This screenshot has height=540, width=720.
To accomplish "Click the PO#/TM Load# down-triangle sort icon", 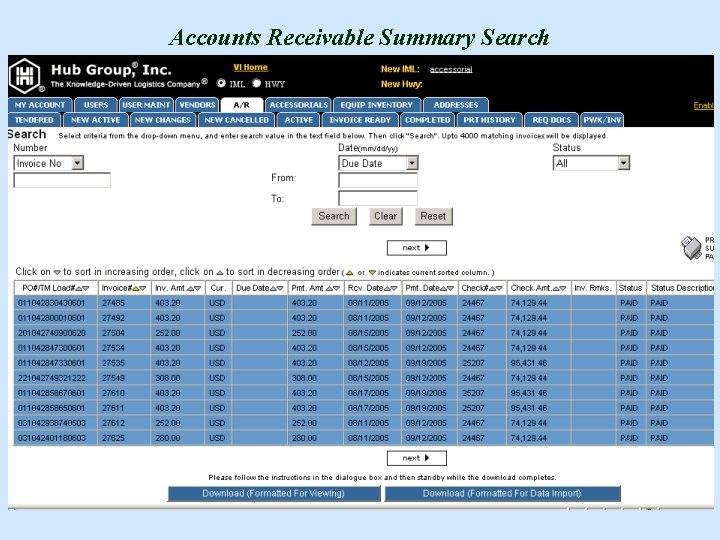I will tap(85, 288).
